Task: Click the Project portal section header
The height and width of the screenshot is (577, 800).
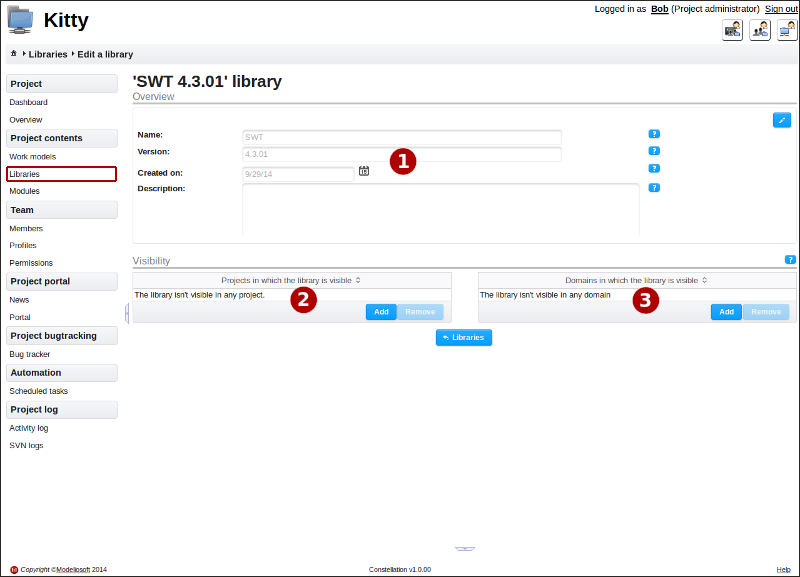Action: pyautogui.click(x=62, y=281)
